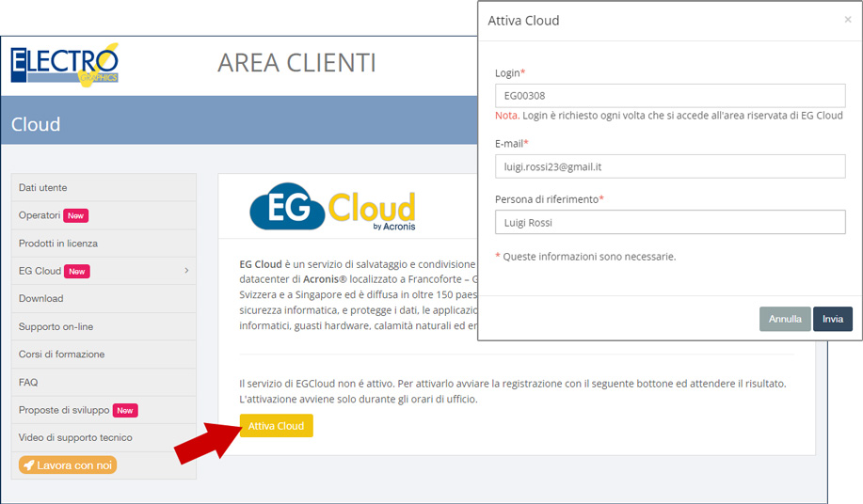Select Prodotti in licenza
The width and height of the screenshot is (863, 504).
pos(104,244)
